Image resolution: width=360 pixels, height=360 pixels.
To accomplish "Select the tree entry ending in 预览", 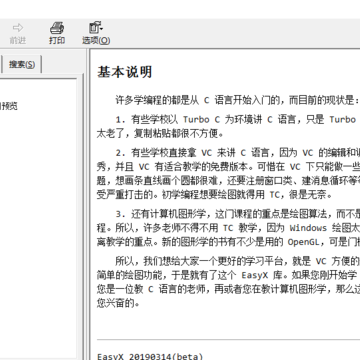I will pos(9,106).
